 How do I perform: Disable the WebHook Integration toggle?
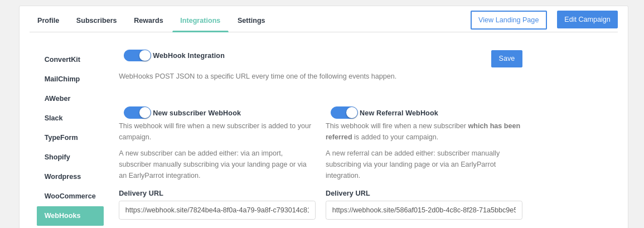(137, 55)
